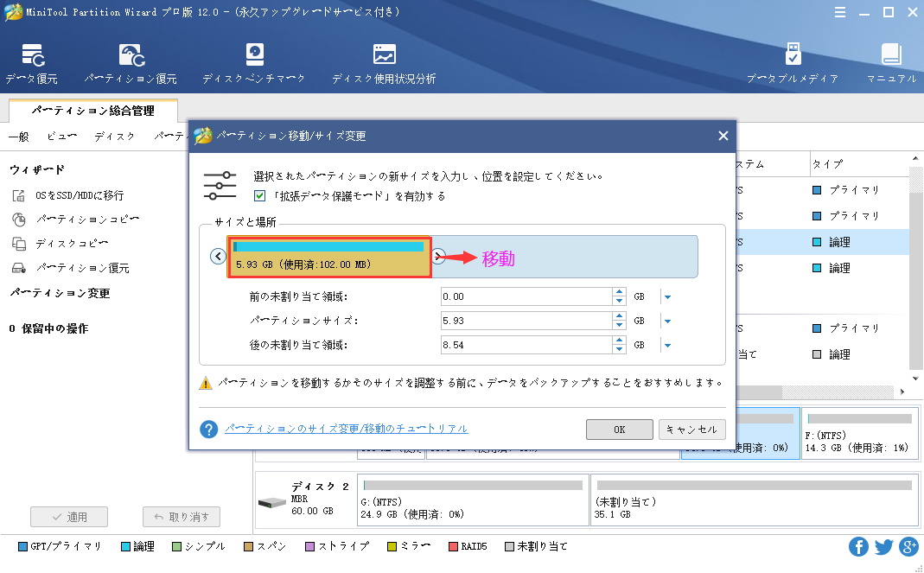Click the Facebook share icon
The height and width of the screenshot is (573, 924).
[858, 546]
